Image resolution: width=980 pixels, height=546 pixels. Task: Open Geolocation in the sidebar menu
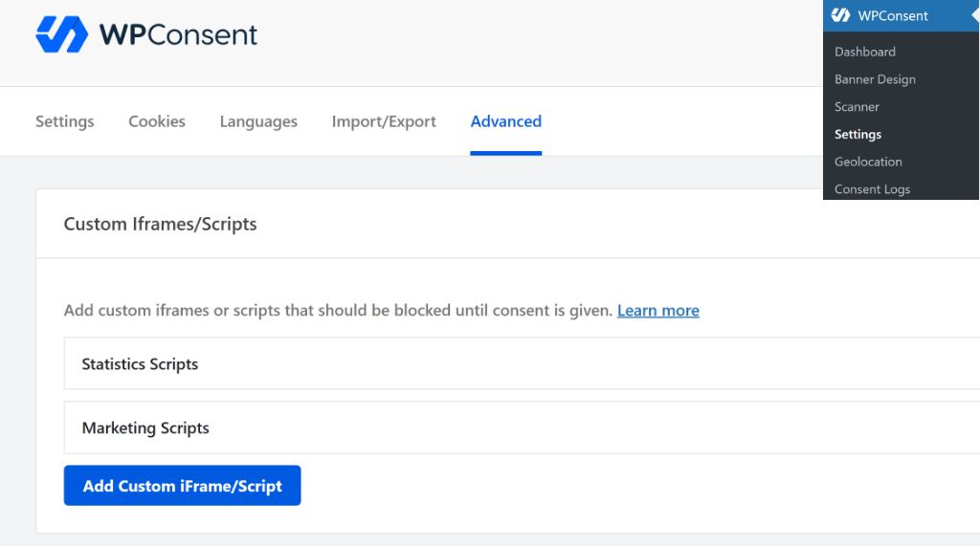click(868, 162)
